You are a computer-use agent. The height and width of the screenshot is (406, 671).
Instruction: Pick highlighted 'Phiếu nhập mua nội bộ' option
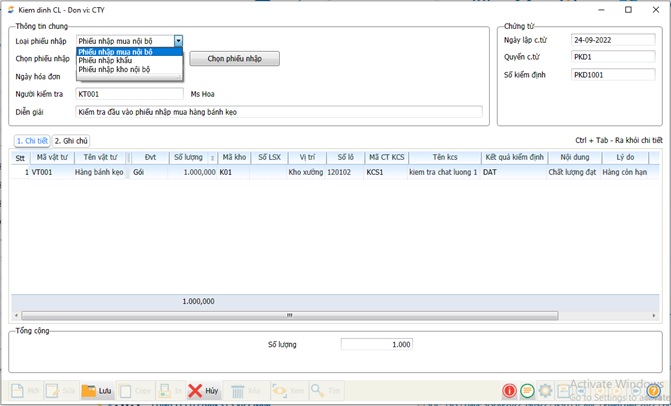click(115, 52)
